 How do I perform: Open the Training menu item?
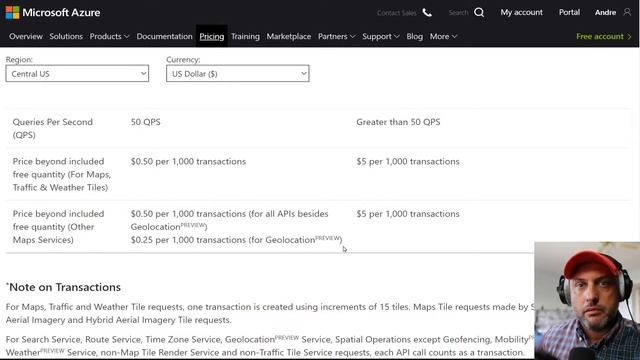tap(245, 36)
